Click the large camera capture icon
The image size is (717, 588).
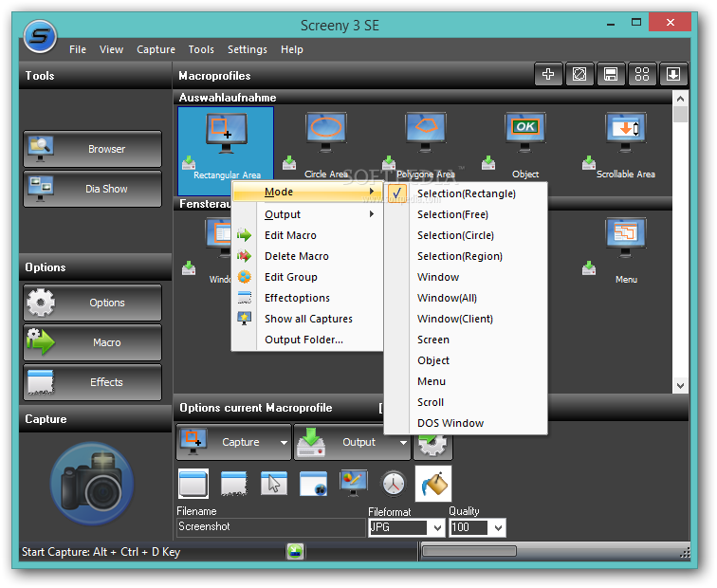93,484
